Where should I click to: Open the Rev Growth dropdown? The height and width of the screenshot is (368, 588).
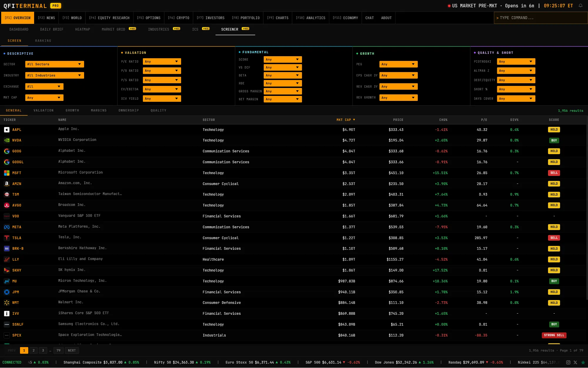coord(398,98)
